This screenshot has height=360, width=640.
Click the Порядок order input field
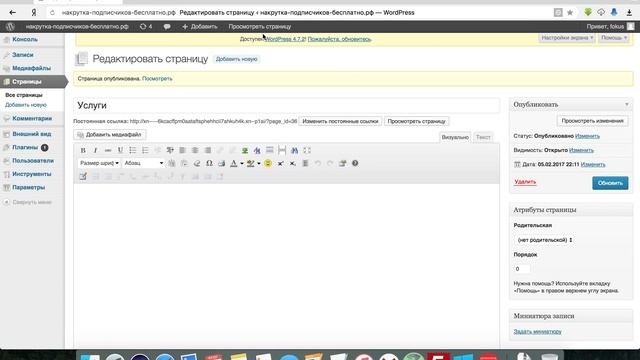[x=522, y=269]
